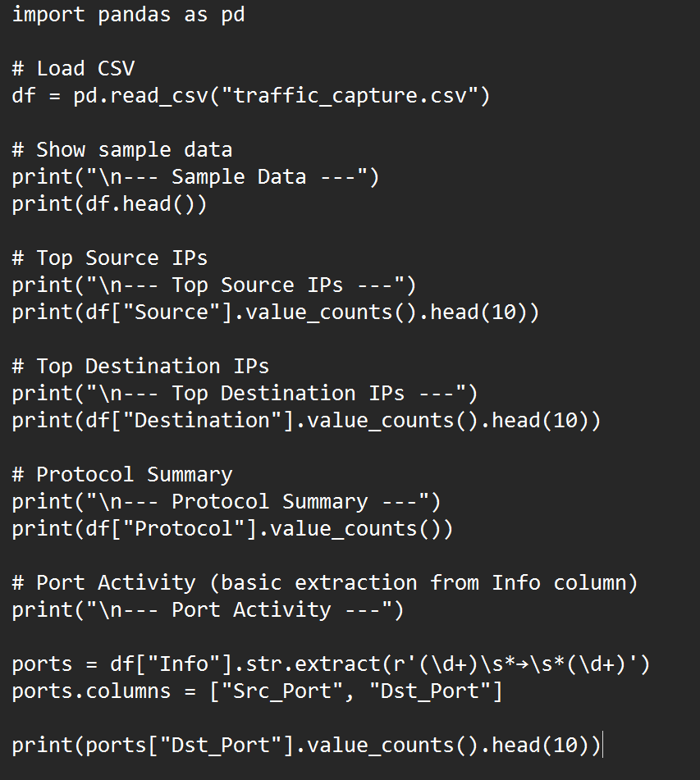Click the str.extract regex pattern line
This screenshot has width=700, height=780.
pos(331,664)
